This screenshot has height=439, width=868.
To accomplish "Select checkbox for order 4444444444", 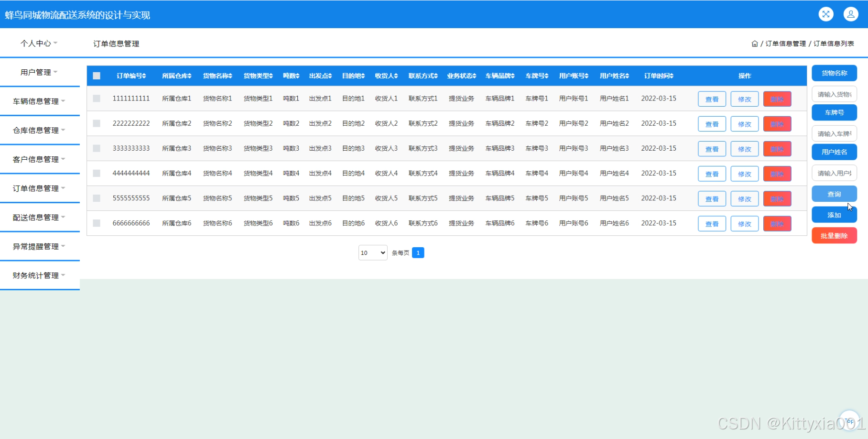I will (97, 173).
